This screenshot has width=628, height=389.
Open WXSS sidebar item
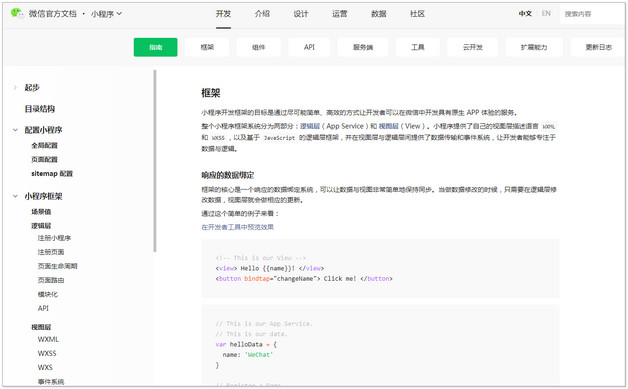click(47, 353)
